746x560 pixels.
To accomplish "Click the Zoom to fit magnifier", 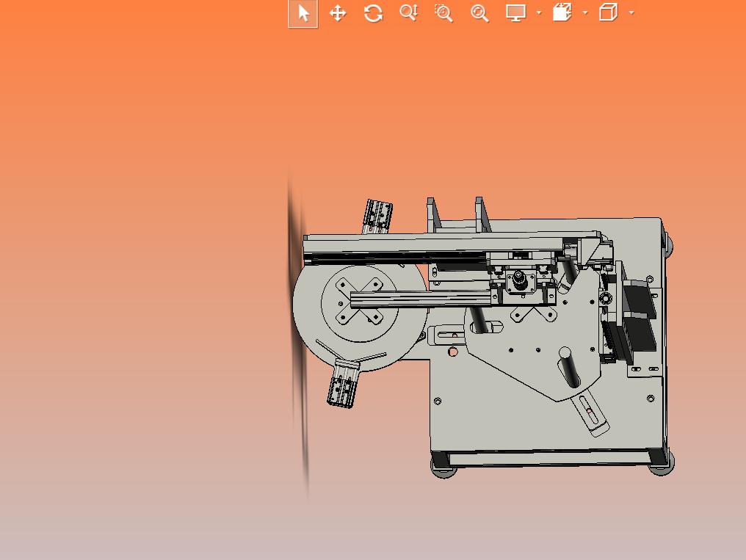I will [479, 12].
